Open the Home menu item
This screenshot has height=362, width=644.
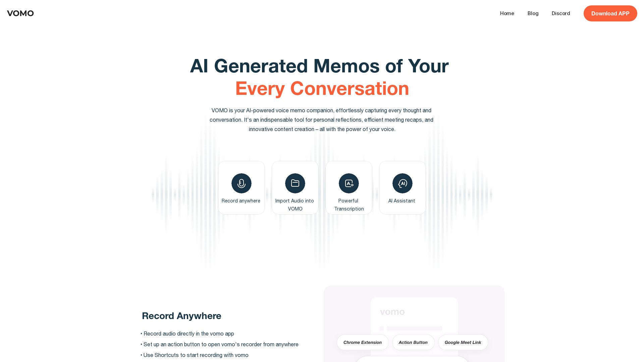(507, 13)
